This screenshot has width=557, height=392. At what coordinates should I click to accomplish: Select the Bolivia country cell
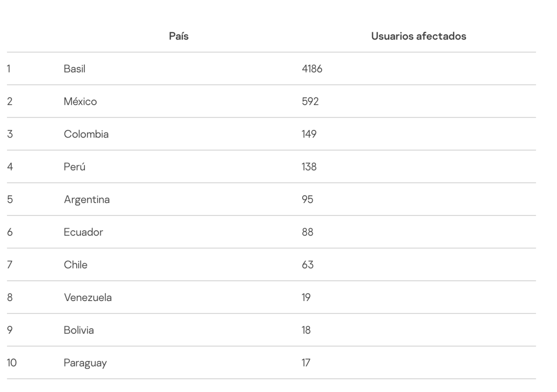point(79,330)
